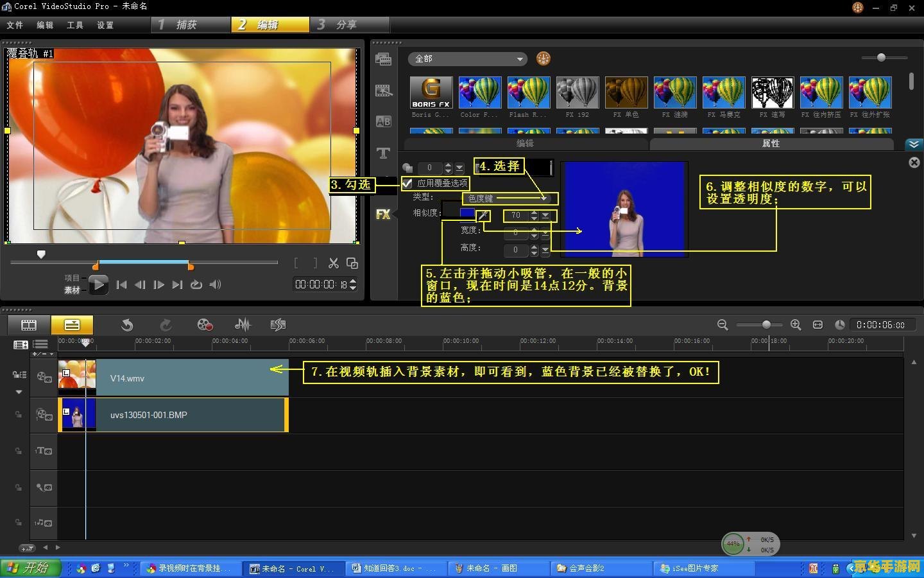The height and width of the screenshot is (578, 924).
Task: Open the Record/Capture option icon
Action: 205,325
